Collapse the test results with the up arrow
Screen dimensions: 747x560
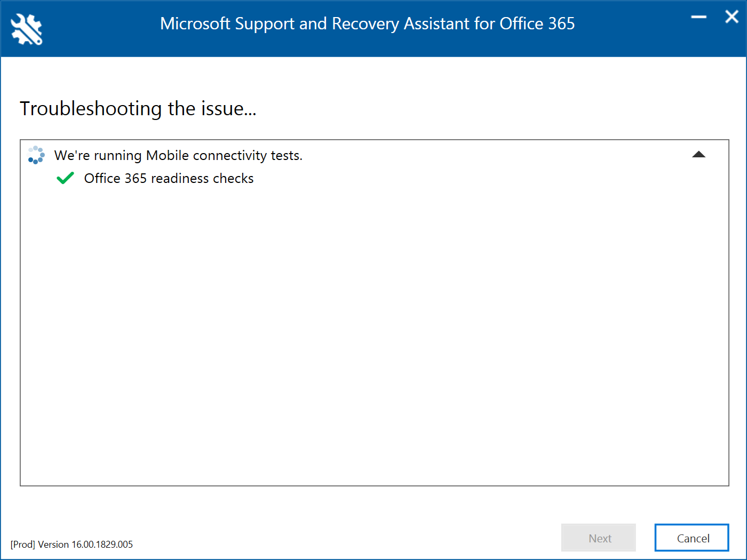(x=698, y=155)
